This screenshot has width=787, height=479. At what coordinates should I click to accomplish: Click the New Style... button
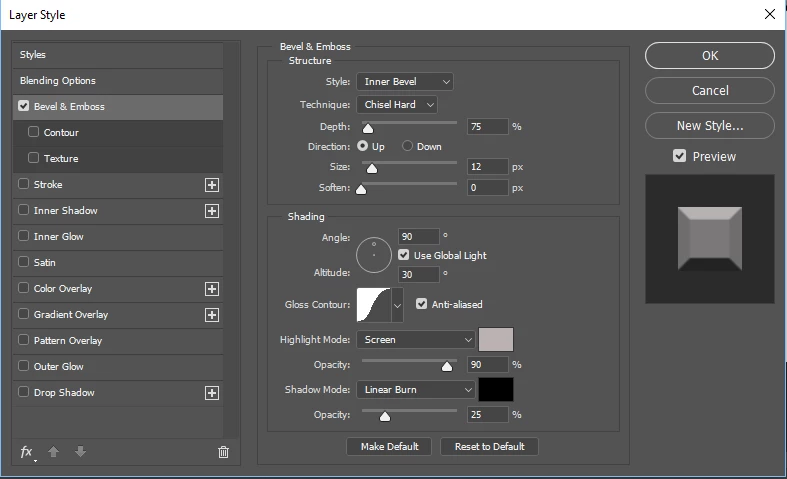710,126
